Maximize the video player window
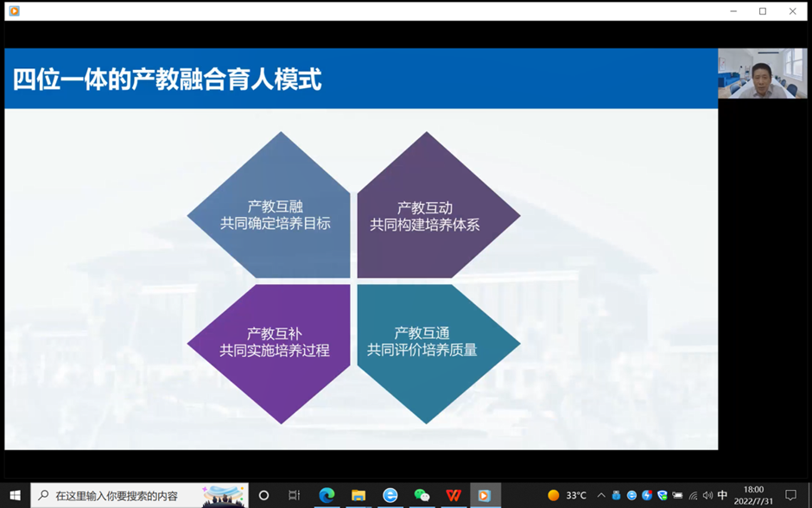The width and height of the screenshot is (812, 508). 763,11
